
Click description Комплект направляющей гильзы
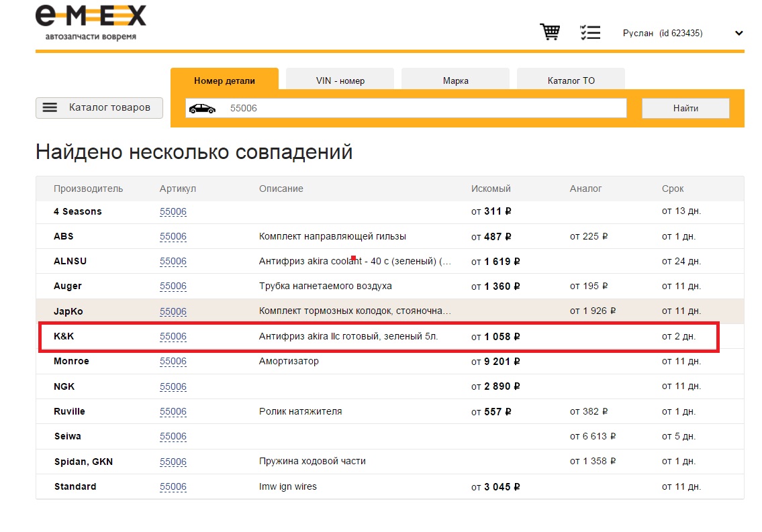[332, 236]
